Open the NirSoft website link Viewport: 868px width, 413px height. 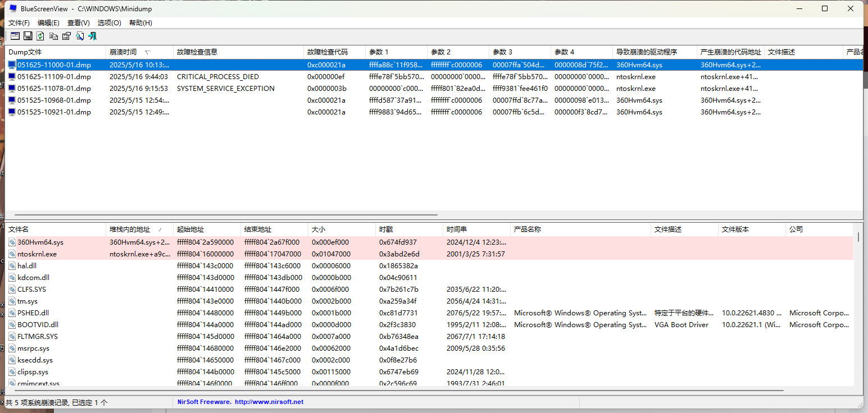tap(269, 402)
